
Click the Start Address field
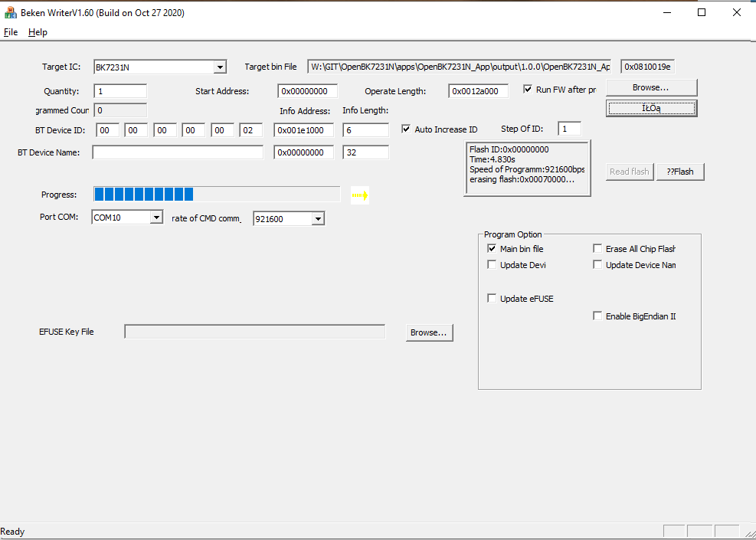308,91
